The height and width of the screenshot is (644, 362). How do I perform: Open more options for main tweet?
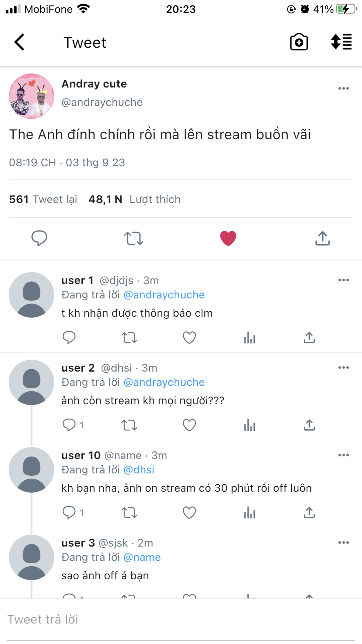[x=344, y=89]
